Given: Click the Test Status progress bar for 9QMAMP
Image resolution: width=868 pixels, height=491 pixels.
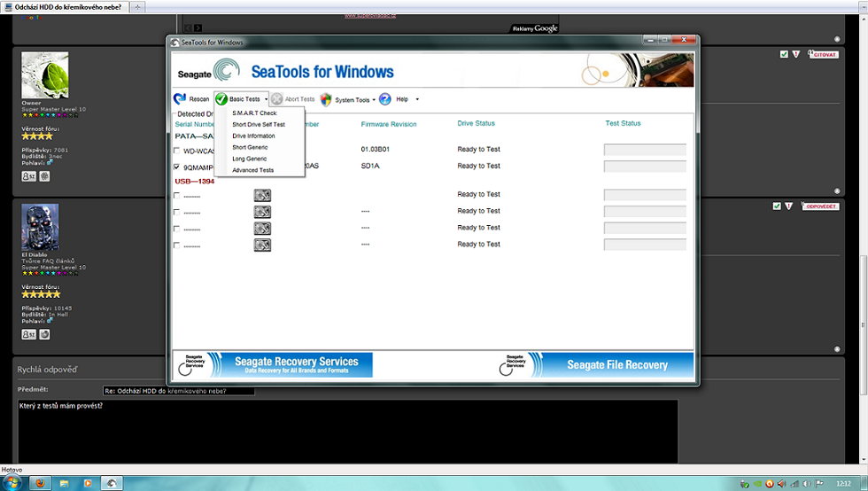Looking at the screenshot, I should click(645, 167).
